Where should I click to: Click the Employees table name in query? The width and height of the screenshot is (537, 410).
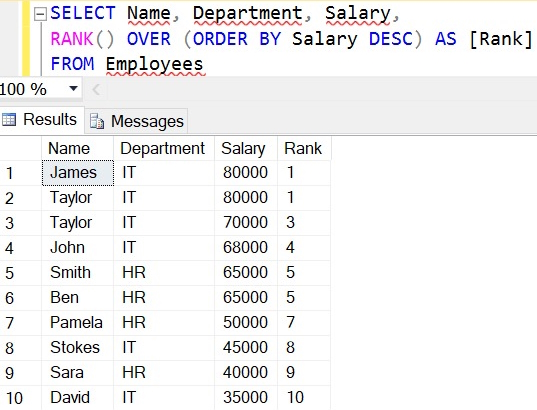[154, 64]
